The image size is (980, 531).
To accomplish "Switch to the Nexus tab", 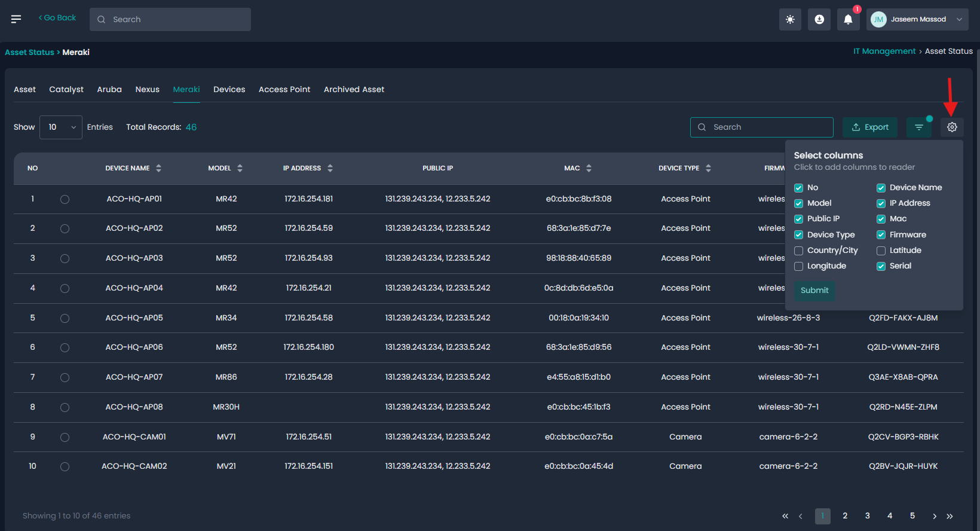I will [x=147, y=89].
